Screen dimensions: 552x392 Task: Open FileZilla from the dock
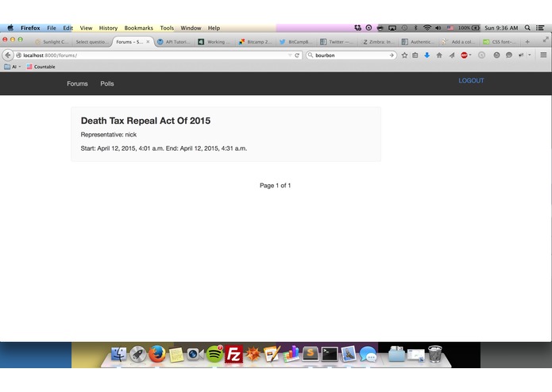click(234, 354)
